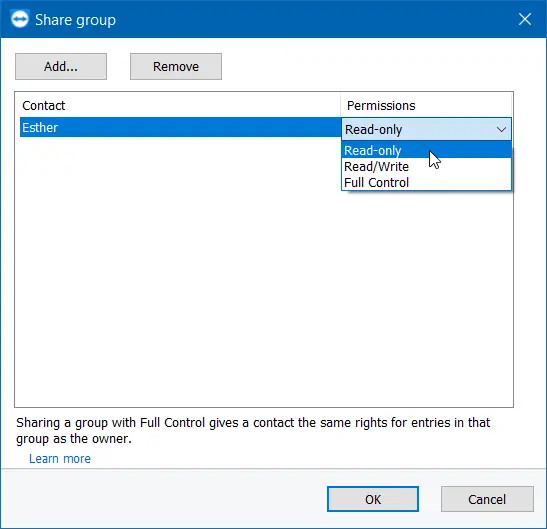The image size is (547, 529).
Task: Click the Remove button
Action: click(176, 66)
